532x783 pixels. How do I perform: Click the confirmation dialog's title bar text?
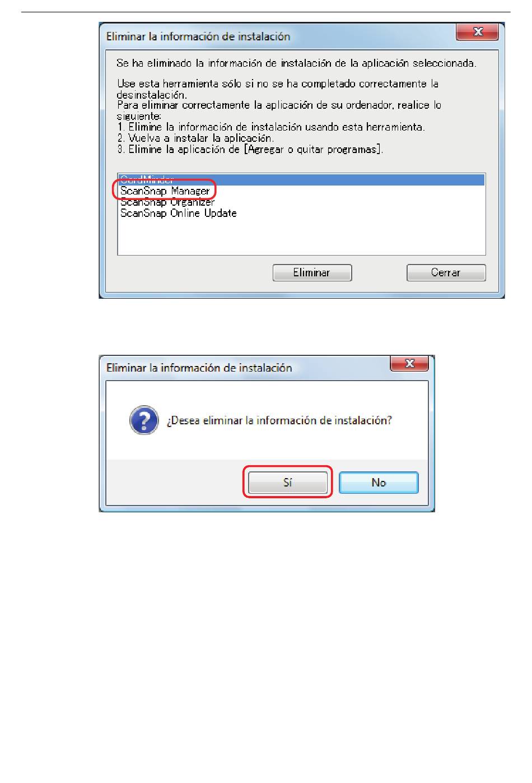click(199, 368)
